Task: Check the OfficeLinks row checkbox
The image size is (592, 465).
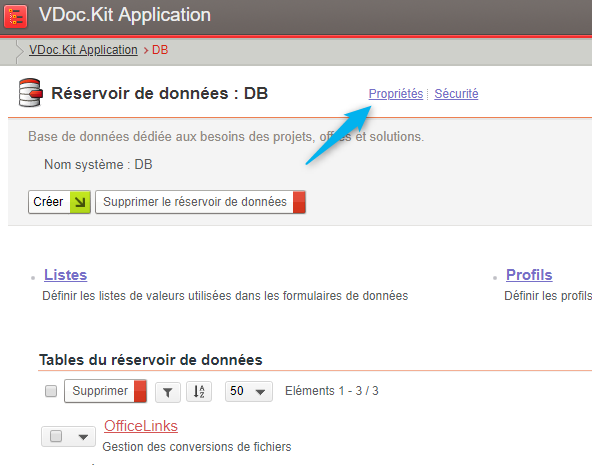Action: pyautogui.click(x=56, y=436)
